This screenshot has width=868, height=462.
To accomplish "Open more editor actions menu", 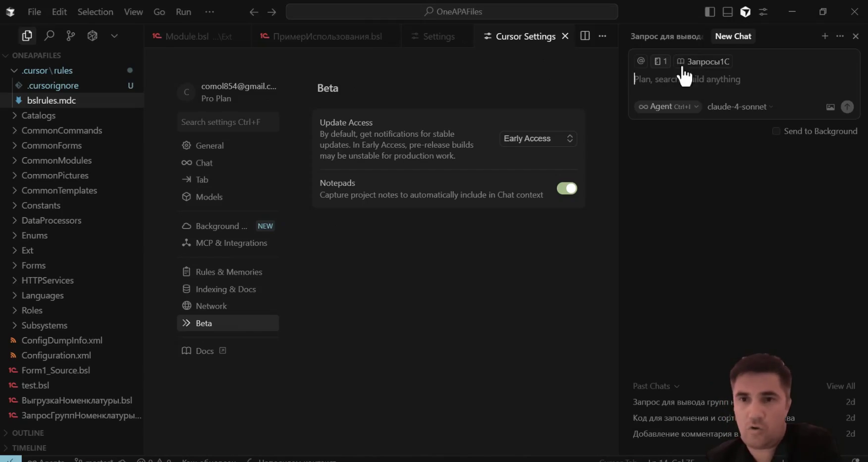I will click(602, 36).
